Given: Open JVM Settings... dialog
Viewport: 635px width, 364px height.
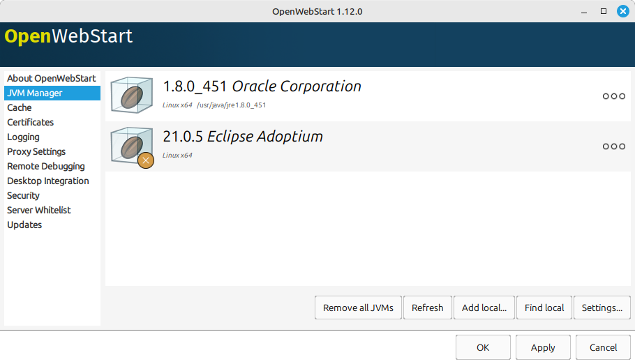Looking at the screenshot, I should [602, 308].
